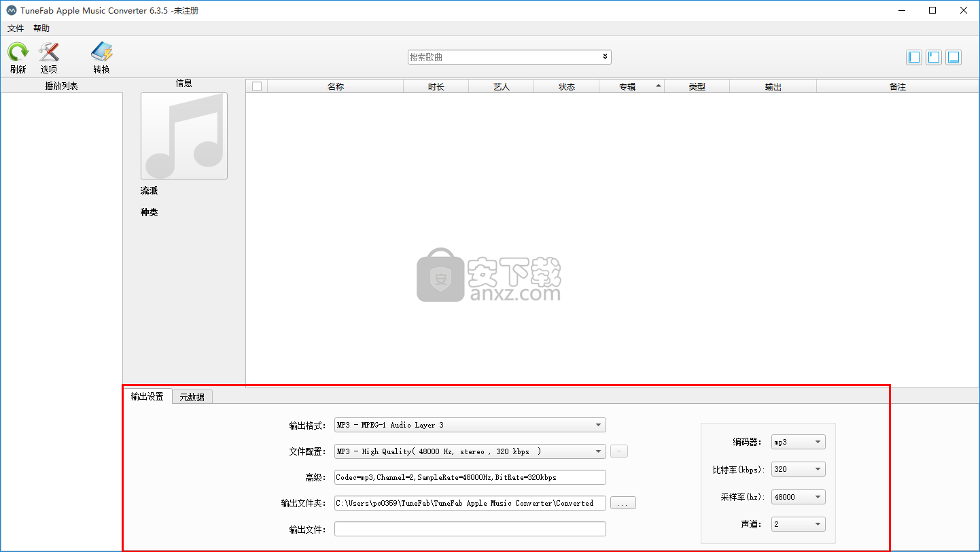Switch to the 输出设置 tab
This screenshot has width=980, height=552.
pos(147,396)
